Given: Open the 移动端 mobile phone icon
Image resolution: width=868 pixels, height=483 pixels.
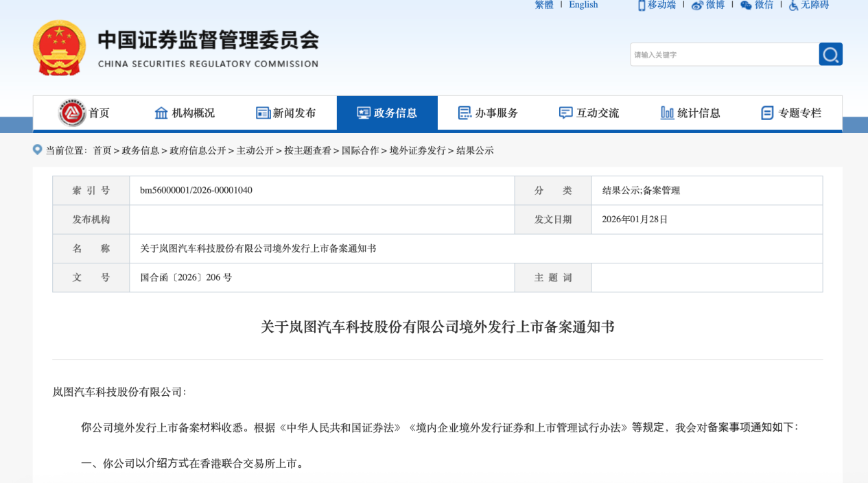Looking at the screenshot, I should pyautogui.click(x=641, y=5).
